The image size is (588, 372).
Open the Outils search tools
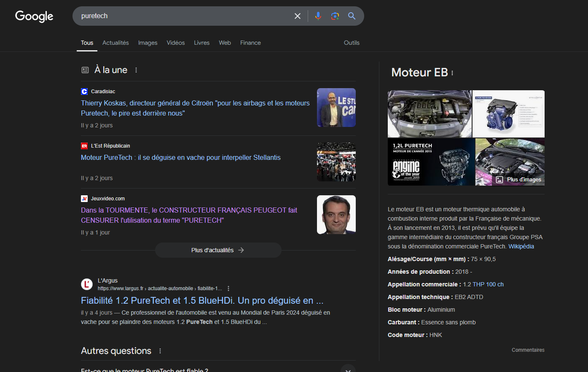pyautogui.click(x=352, y=43)
